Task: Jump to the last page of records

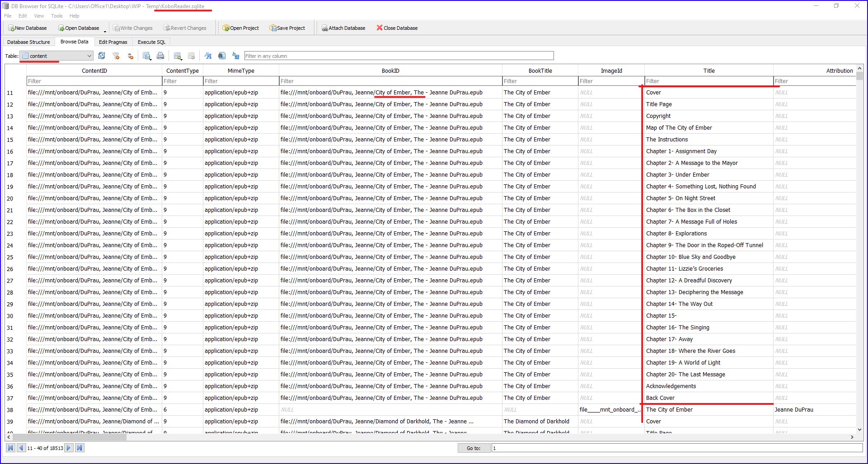Action: click(80, 448)
